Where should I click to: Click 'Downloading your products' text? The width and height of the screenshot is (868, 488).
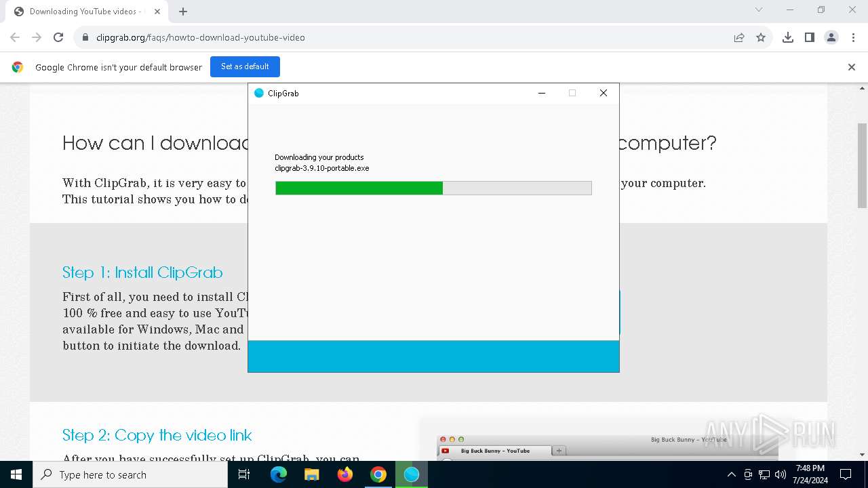pos(319,157)
